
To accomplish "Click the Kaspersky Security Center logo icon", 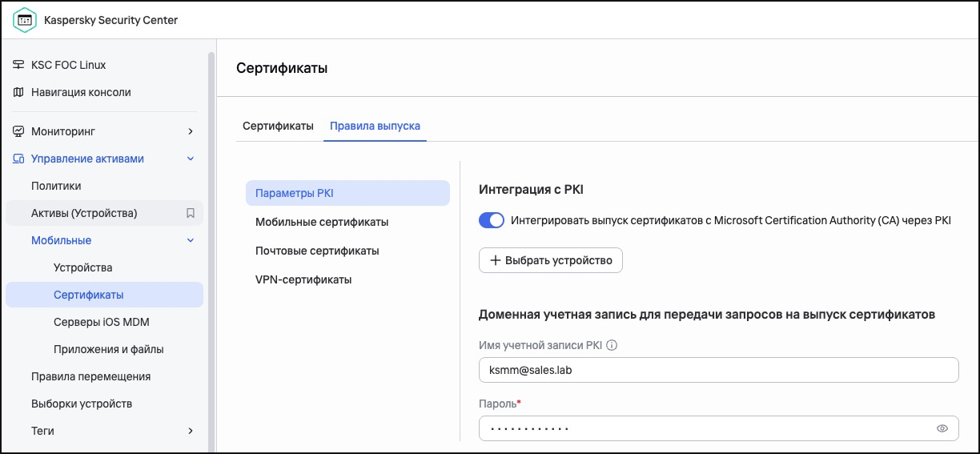I will point(25,20).
